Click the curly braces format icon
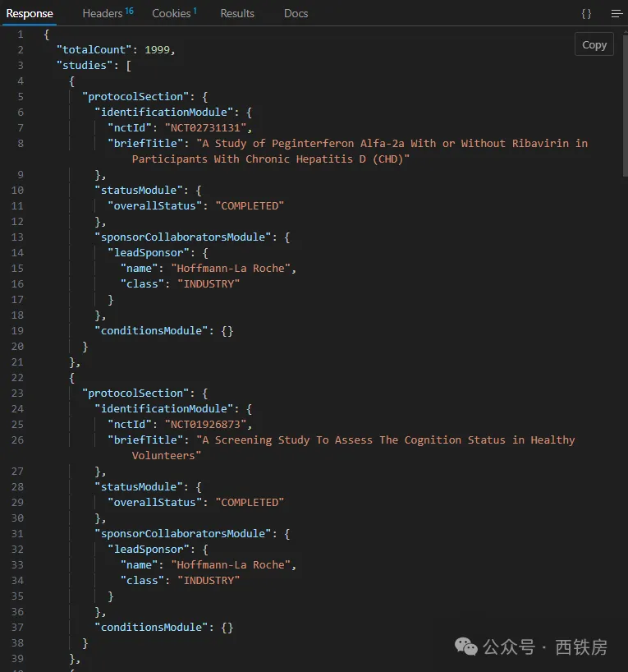Image resolution: width=628 pixels, height=672 pixels. click(586, 13)
